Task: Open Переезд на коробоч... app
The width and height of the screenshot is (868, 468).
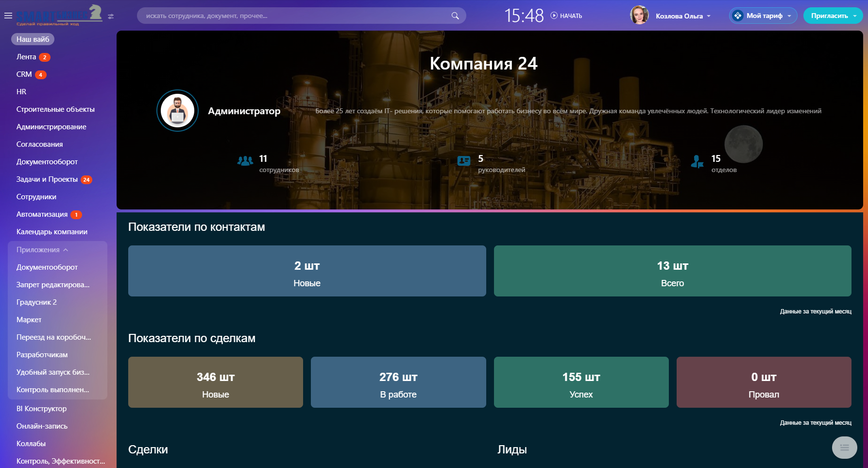Action: pyautogui.click(x=53, y=337)
